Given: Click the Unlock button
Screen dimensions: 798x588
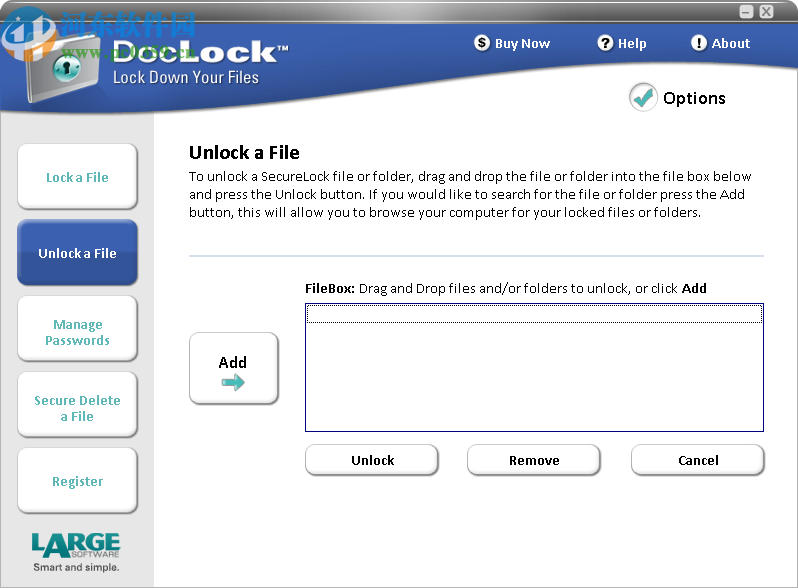Looking at the screenshot, I should [372, 460].
